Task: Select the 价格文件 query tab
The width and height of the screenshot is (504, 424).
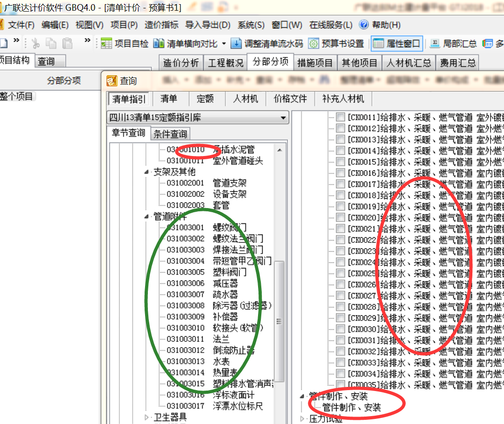Action: 290,99
